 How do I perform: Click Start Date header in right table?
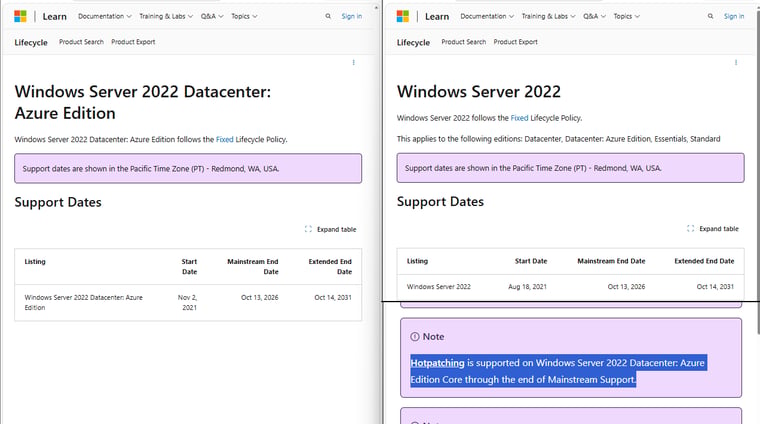pos(531,261)
